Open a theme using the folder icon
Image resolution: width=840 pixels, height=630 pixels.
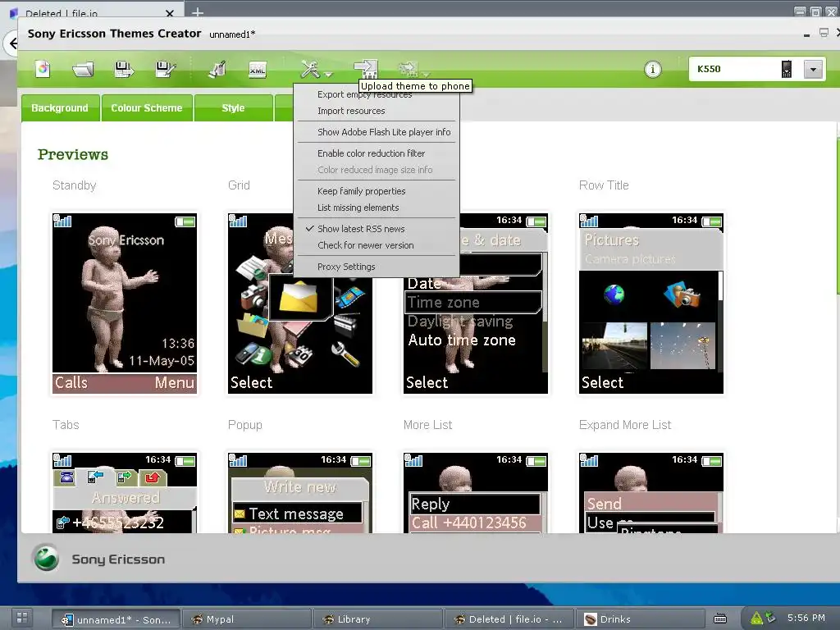tap(83, 69)
